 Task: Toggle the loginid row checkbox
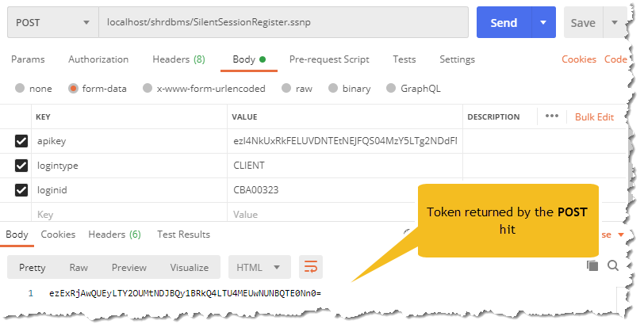(x=22, y=190)
